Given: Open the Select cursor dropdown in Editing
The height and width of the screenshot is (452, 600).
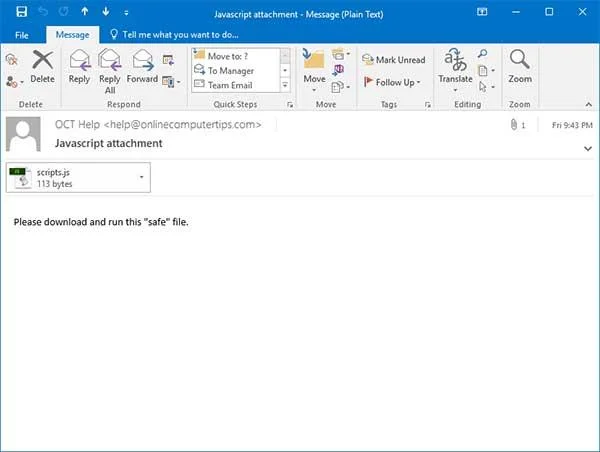Looking at the screenshot, I should click(x=486, y=87).
